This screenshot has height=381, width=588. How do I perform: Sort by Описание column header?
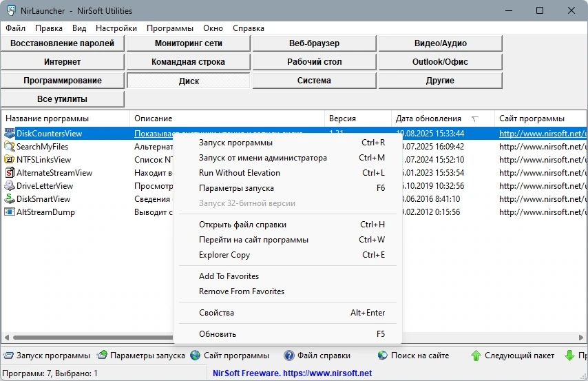pos(227,119)
